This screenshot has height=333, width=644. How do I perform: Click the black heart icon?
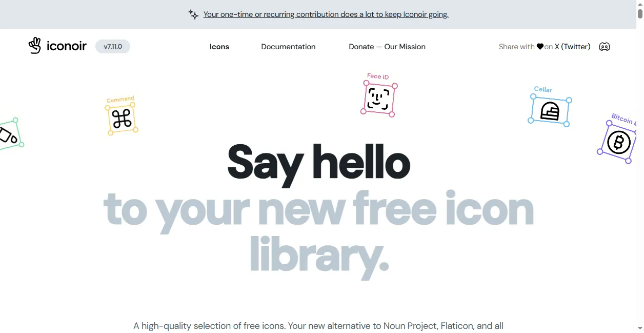click(x=540, y=47)
